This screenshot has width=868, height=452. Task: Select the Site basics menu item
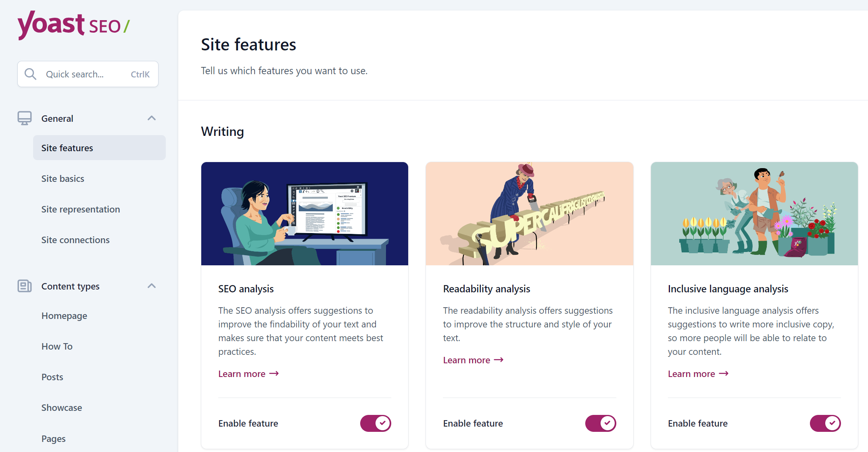pyautogui.click(x=63, y=178)
